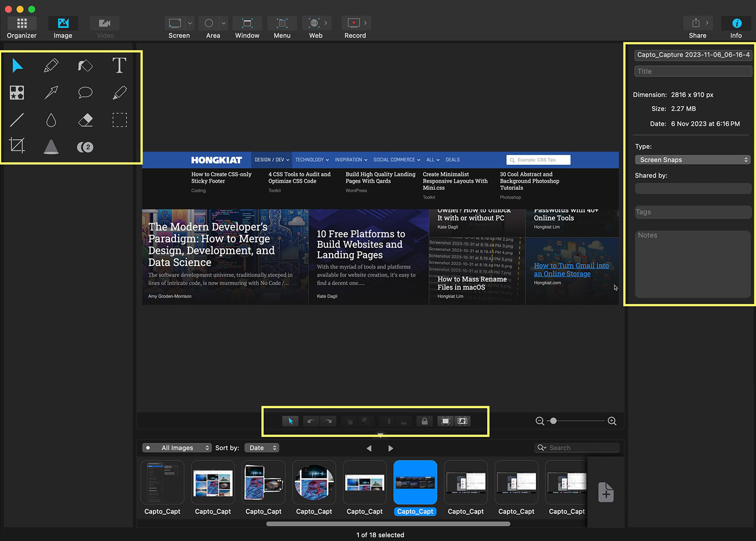Image resolution: width=756 pixels, height=541 pixels.
Task: Click the Search field in thumbnail bar
Action: click(577, 448)
